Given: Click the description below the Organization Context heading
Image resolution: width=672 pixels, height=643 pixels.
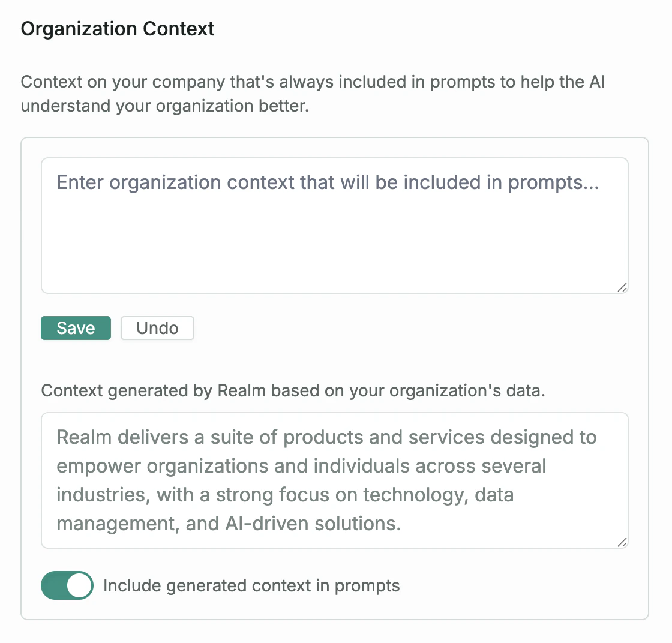Looking at the screenshot, I should coord(313,94).
